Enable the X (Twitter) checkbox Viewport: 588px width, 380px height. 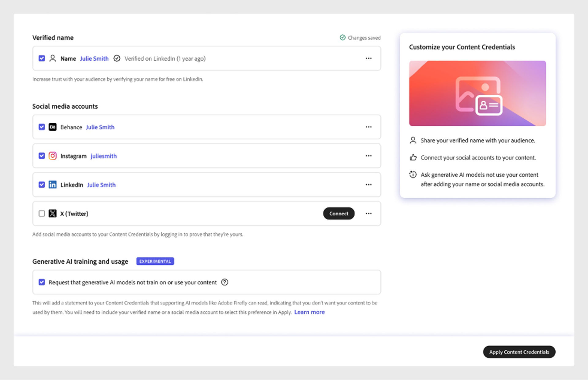click(42, 213)
